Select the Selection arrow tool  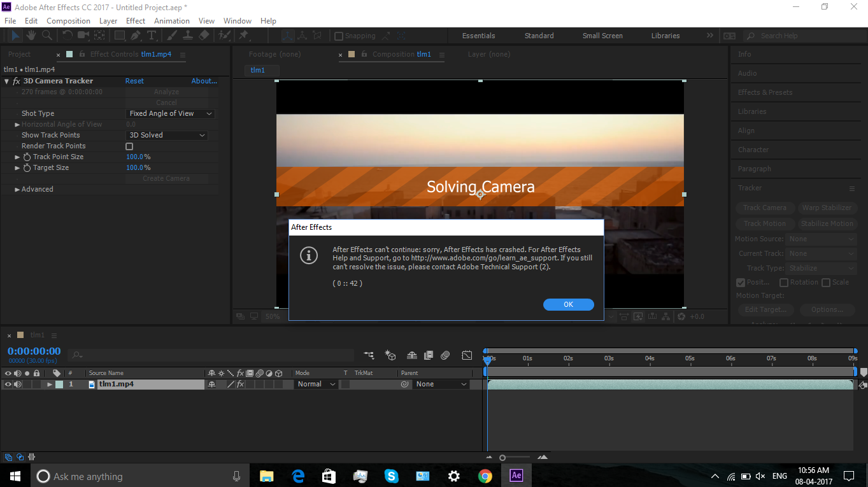[x=17, y=36]
